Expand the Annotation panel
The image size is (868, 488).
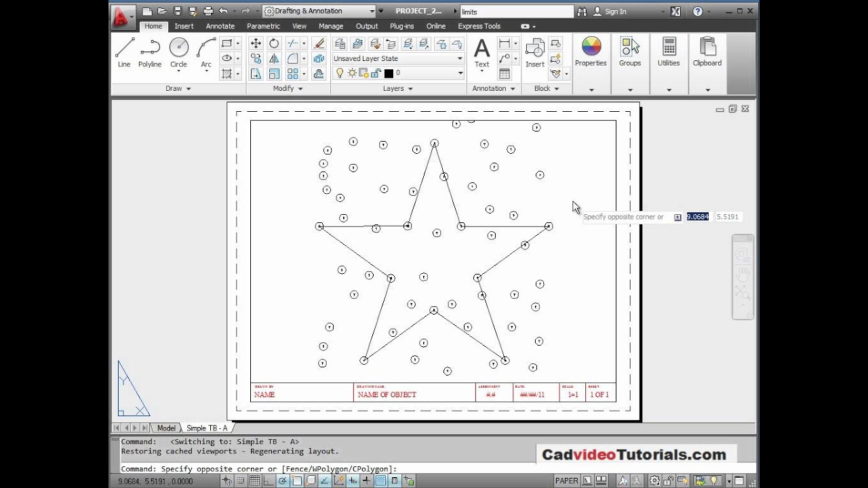click(x=494, y=89)
